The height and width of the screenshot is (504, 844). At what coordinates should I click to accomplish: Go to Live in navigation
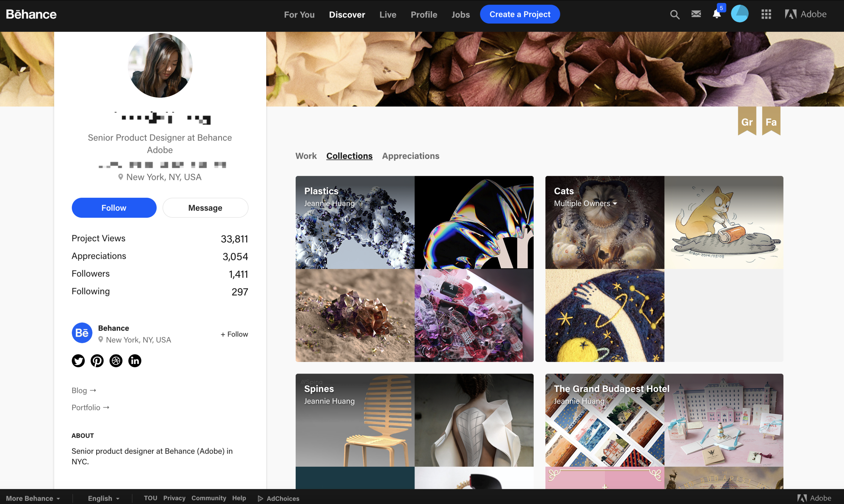point(388,15)
